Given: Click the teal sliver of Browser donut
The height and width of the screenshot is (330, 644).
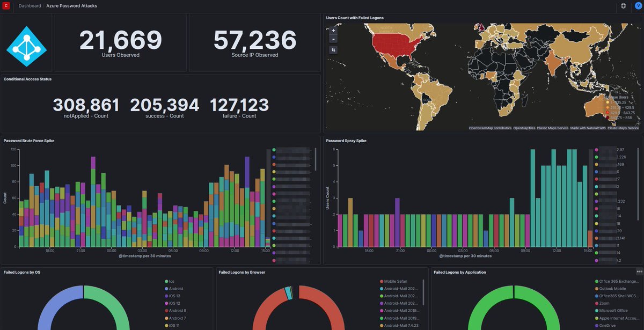Looking at the screenshot, I should 289,292.
